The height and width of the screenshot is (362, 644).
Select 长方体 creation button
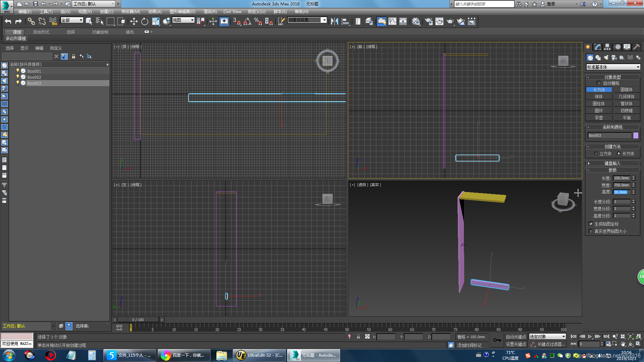point(599,90)
